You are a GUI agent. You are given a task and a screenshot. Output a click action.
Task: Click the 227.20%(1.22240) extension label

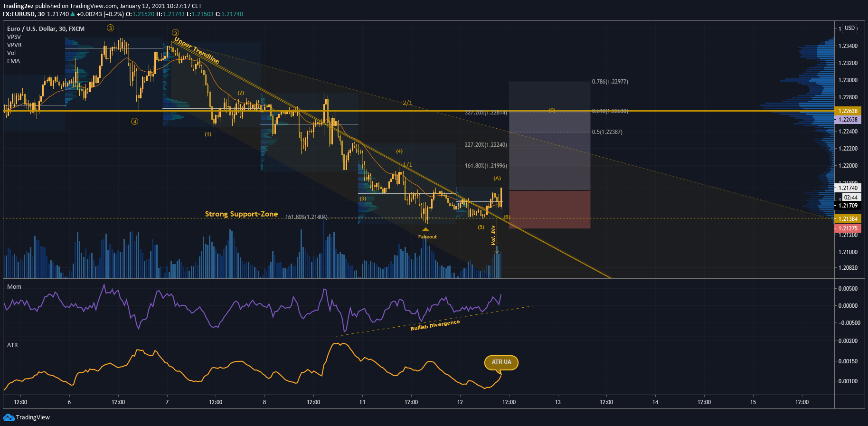(486, 145)
